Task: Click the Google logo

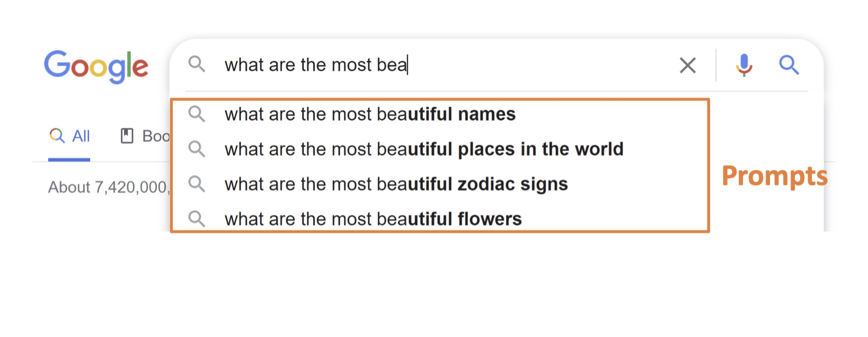Action: point(96,66)
